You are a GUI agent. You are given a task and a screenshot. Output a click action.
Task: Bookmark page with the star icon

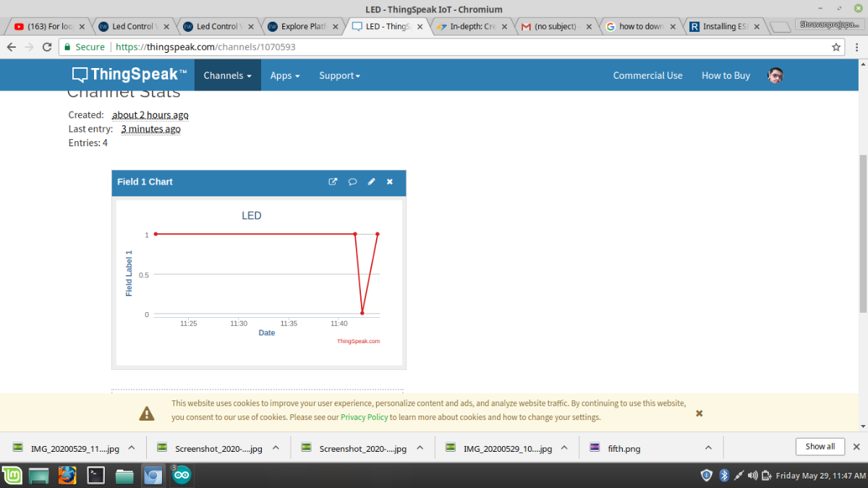pyautogui.click(x=836, y=47)
